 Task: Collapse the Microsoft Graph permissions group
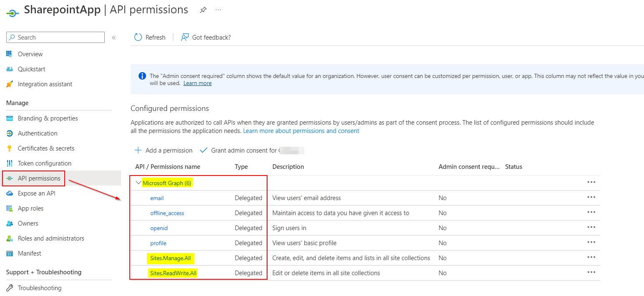[139, 183]
